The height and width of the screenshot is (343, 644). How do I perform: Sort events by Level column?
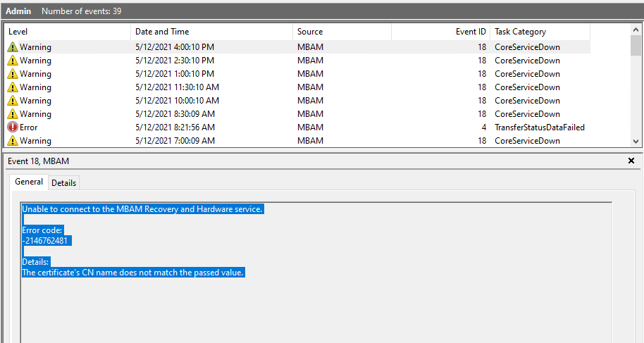point(68,32)
